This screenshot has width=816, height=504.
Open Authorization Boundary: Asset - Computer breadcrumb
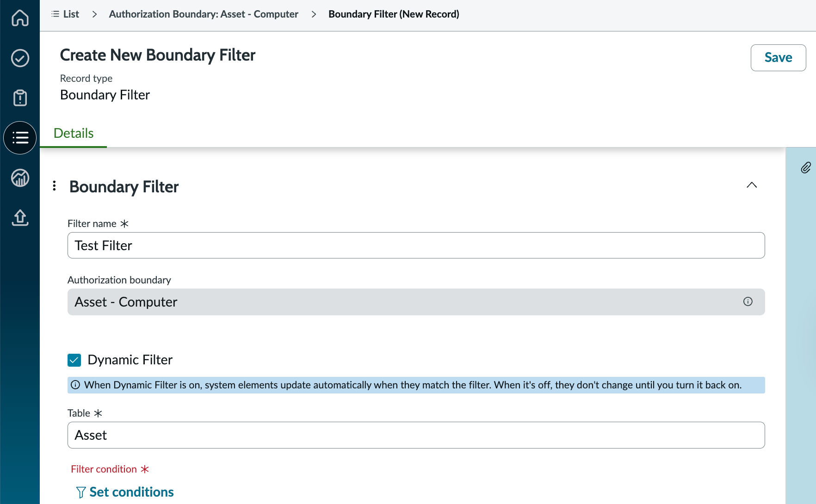pos(204,14)
